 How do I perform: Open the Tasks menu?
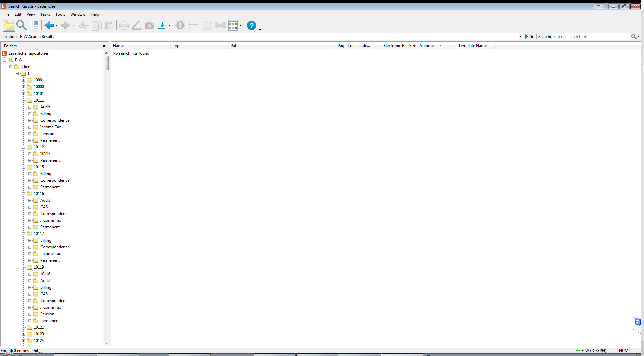click(45, 14)
